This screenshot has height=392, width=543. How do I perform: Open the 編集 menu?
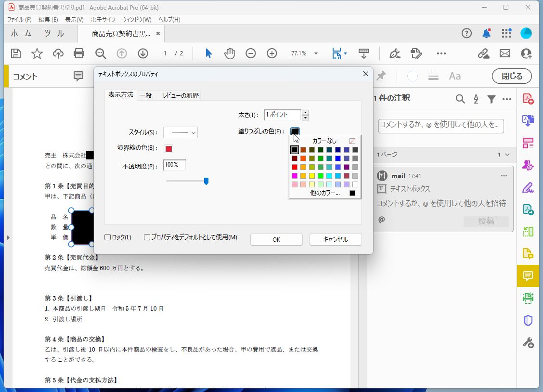pyautogui.click(x=48, y=19)
